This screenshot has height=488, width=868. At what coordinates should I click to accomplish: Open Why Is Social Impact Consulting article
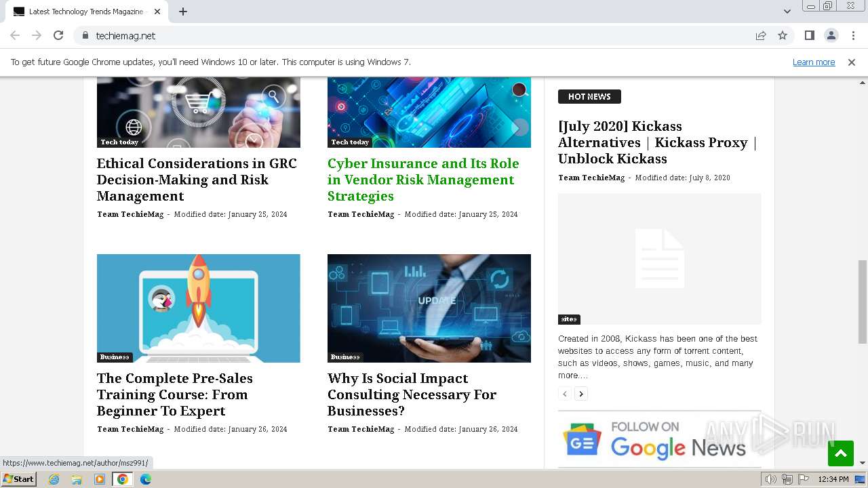pyautogui.click(x=412, y=394)
